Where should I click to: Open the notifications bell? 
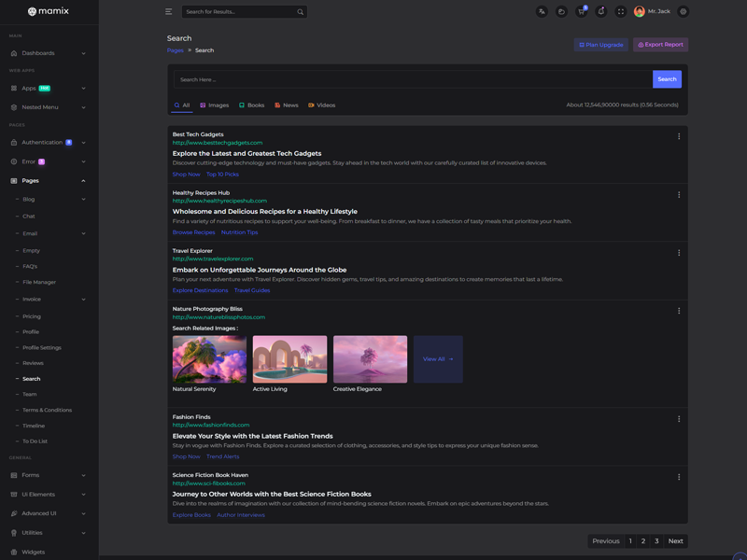tap(600, 12)
